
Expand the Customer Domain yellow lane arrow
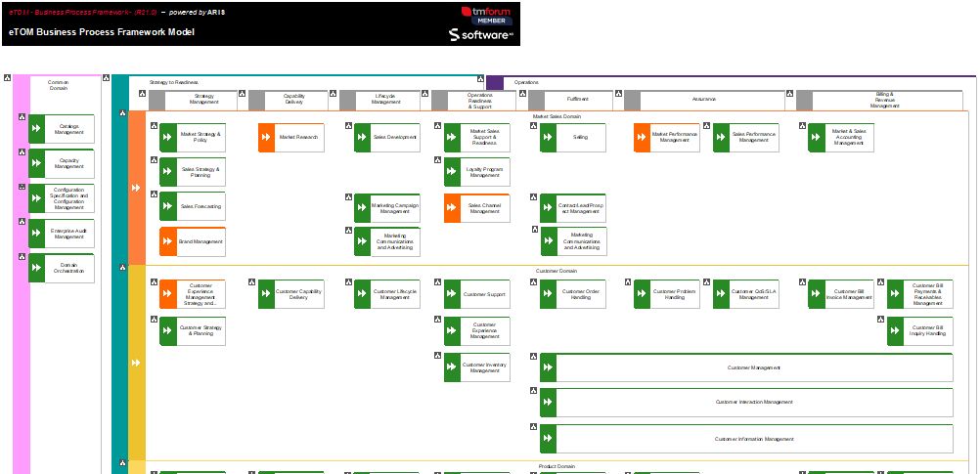coord(136,363)
